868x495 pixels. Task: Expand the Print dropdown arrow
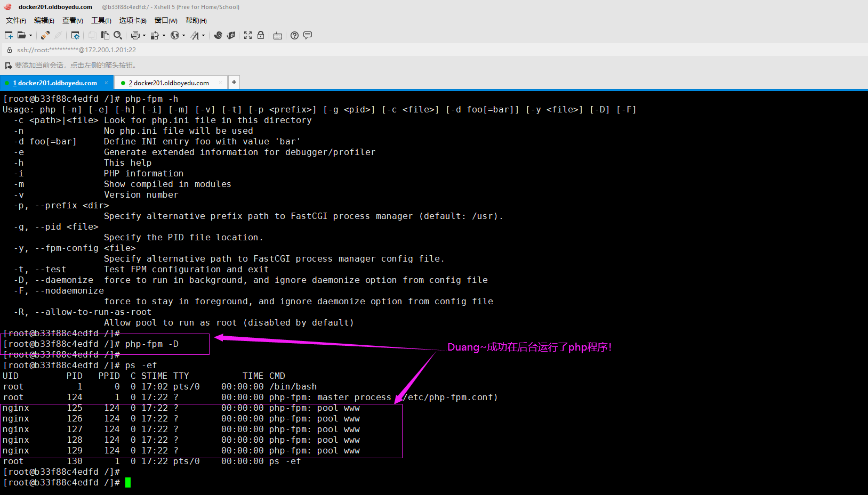point(144,36)
